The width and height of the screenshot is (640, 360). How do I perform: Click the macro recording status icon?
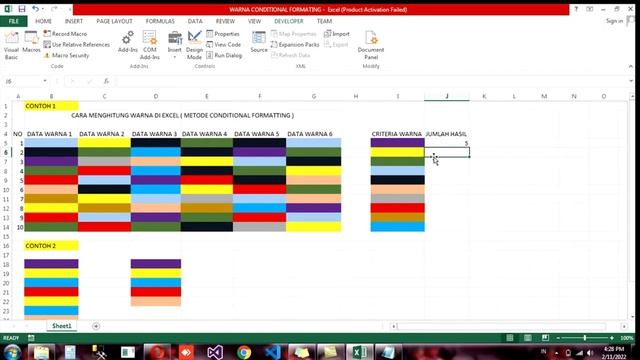31,338
